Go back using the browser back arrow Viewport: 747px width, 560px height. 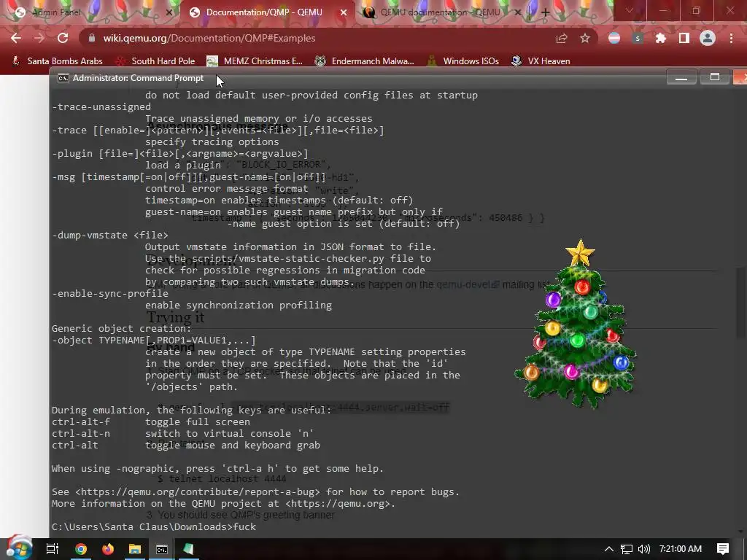tap(16, 38)
